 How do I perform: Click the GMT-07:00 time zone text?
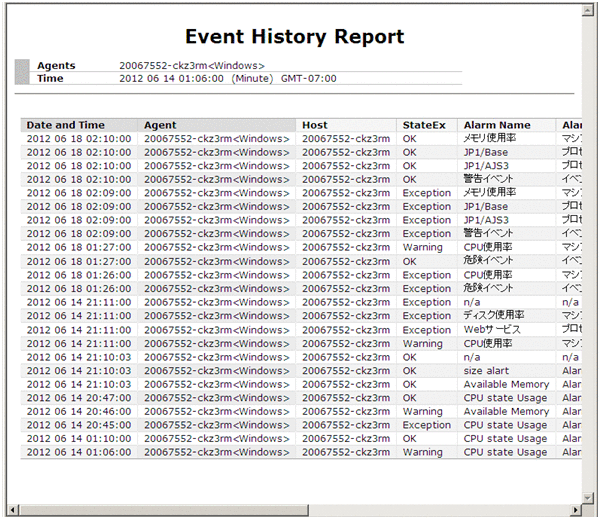pyautogui.click(x=307, y=78)
